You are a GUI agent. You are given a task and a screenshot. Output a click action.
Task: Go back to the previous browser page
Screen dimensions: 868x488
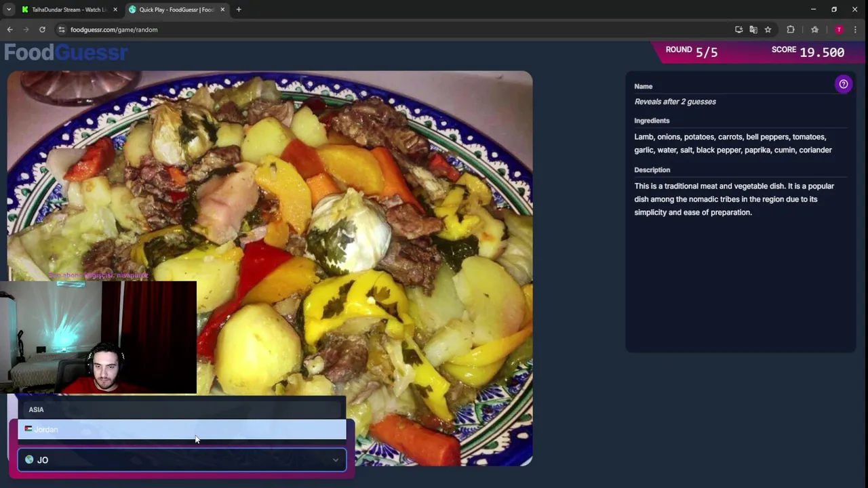(x=9, y=30)
